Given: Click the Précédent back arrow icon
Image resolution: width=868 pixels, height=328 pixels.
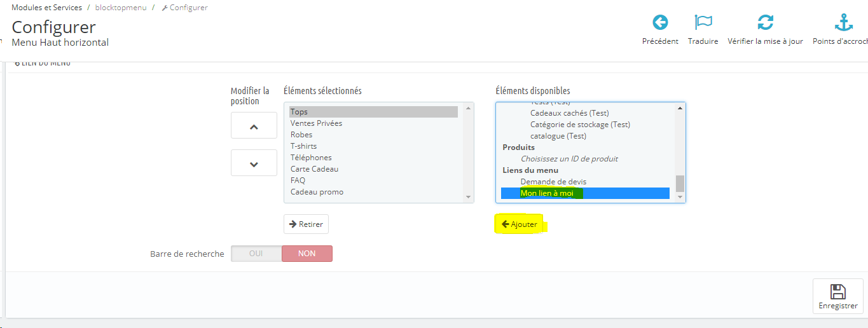Looking at the screenshot, I should (x=660, y=23).
